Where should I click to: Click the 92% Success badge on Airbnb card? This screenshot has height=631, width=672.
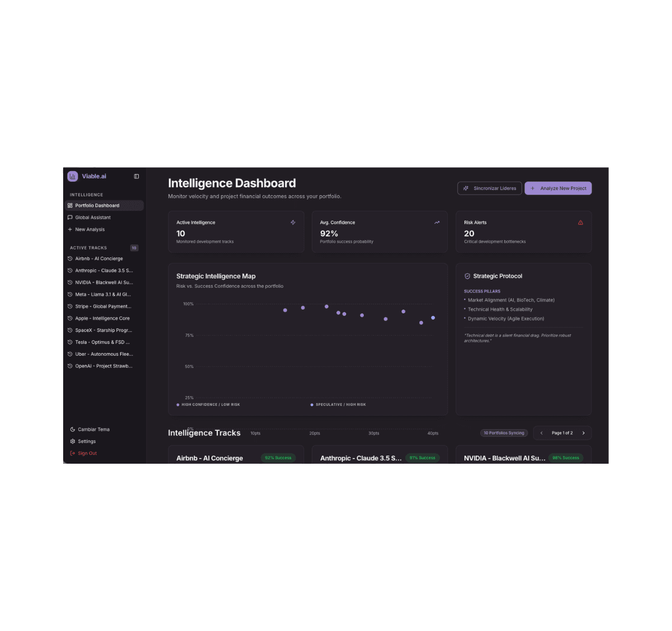tap(278, 458)
